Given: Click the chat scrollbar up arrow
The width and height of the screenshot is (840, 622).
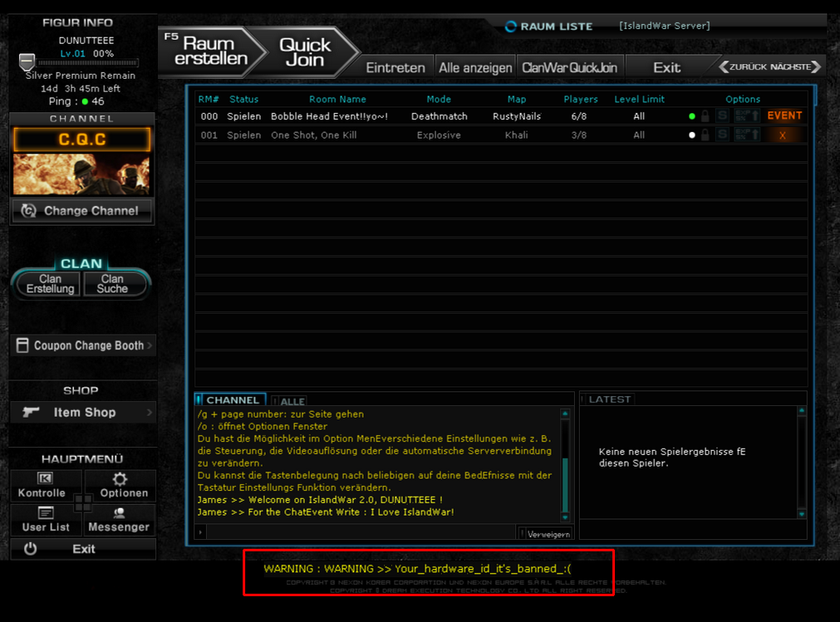Looking at the screenshot, I should [565, 414].
